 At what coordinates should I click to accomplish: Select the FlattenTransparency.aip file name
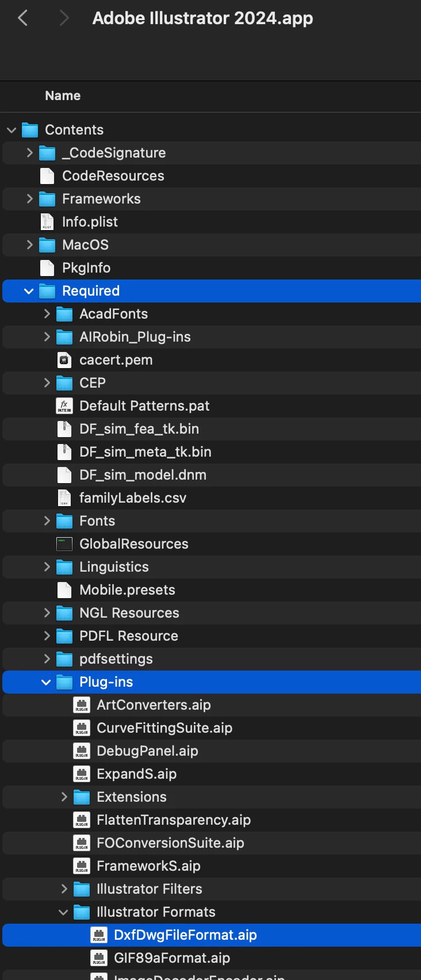(x=174, y=820)
